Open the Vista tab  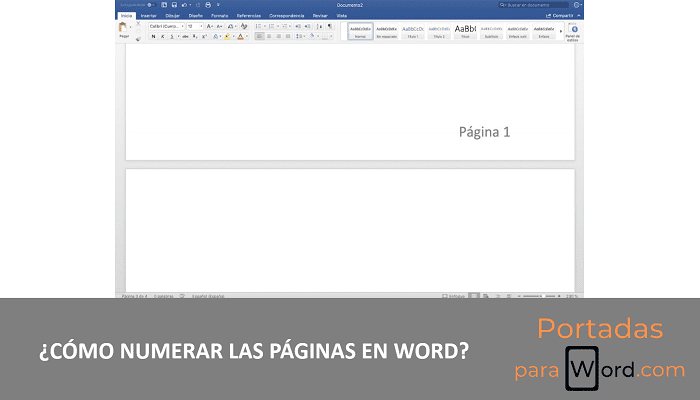[x=342, y=16]
